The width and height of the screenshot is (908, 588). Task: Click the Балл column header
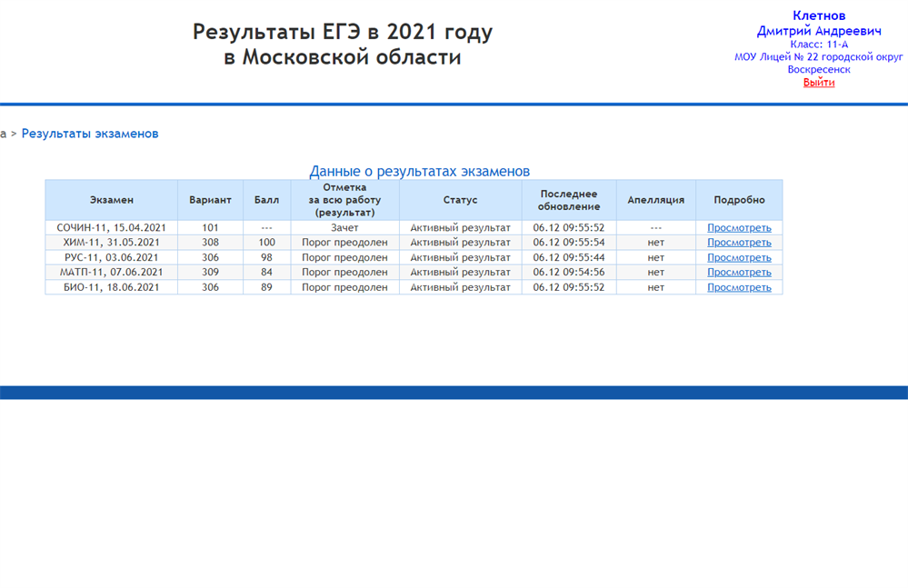(266, 200)
